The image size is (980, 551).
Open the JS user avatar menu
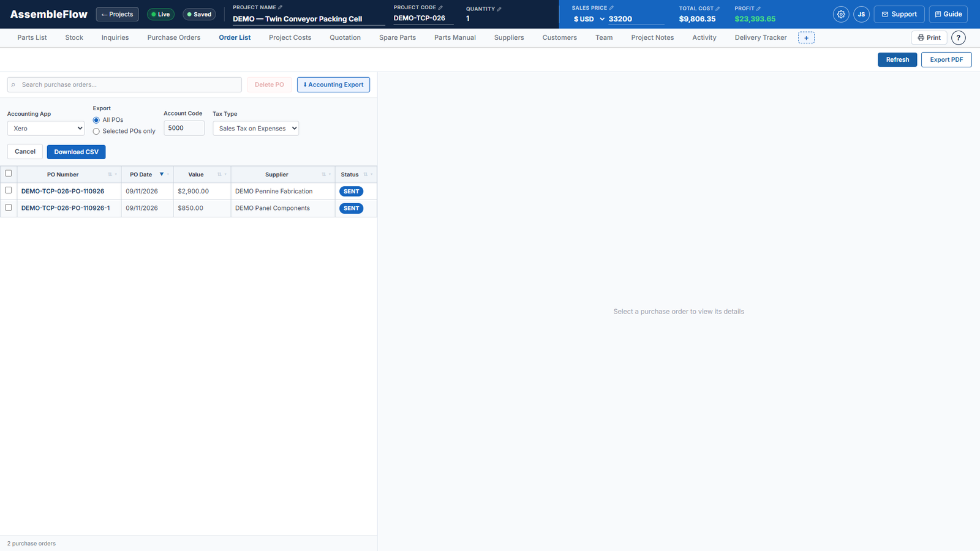(861, 14)
